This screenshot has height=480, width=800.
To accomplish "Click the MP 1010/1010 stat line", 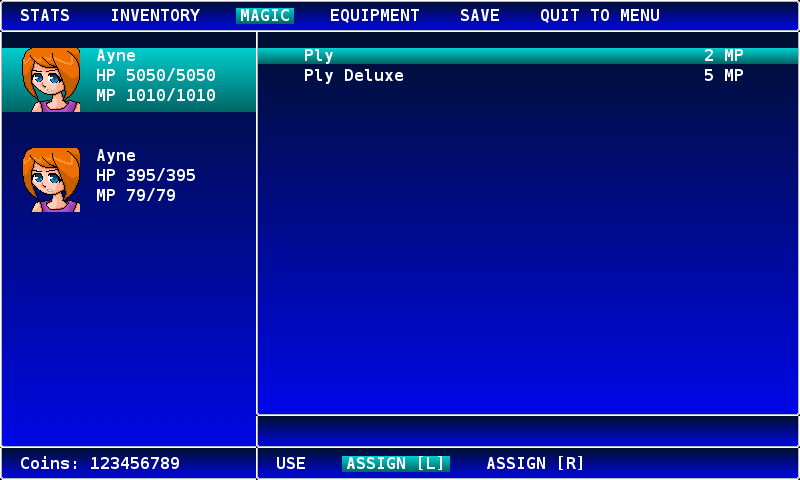I will [x=156, y=96].
